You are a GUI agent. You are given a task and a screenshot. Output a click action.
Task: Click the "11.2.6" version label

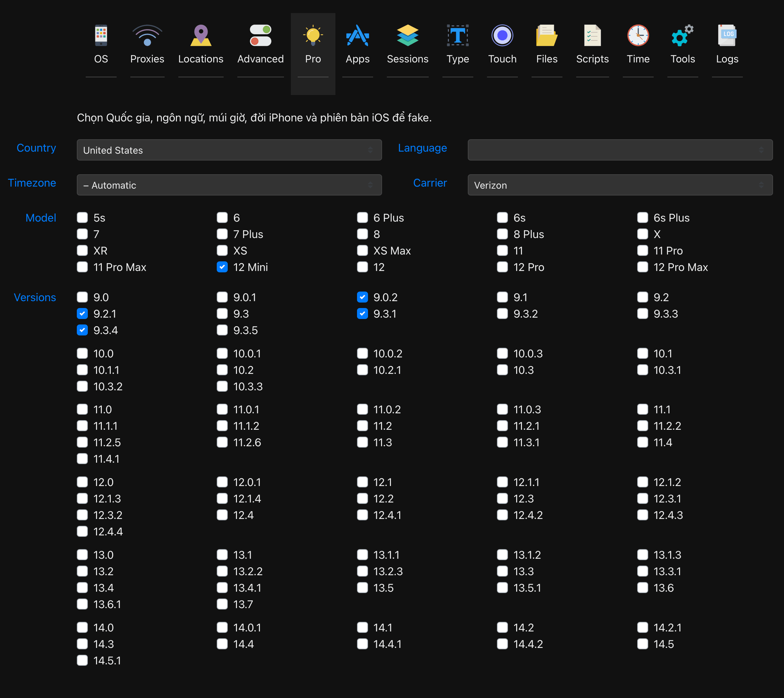pos(247,442)
